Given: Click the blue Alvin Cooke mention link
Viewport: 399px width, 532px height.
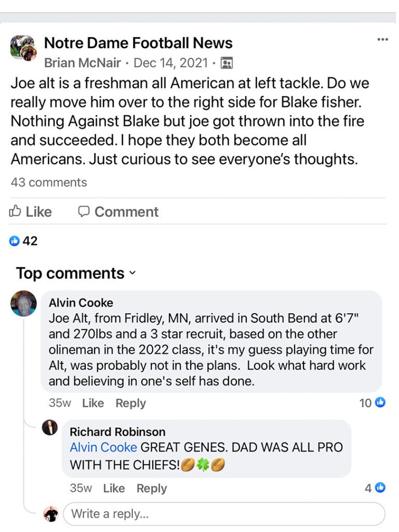Looking at the screenshot, I should [103, 447].
